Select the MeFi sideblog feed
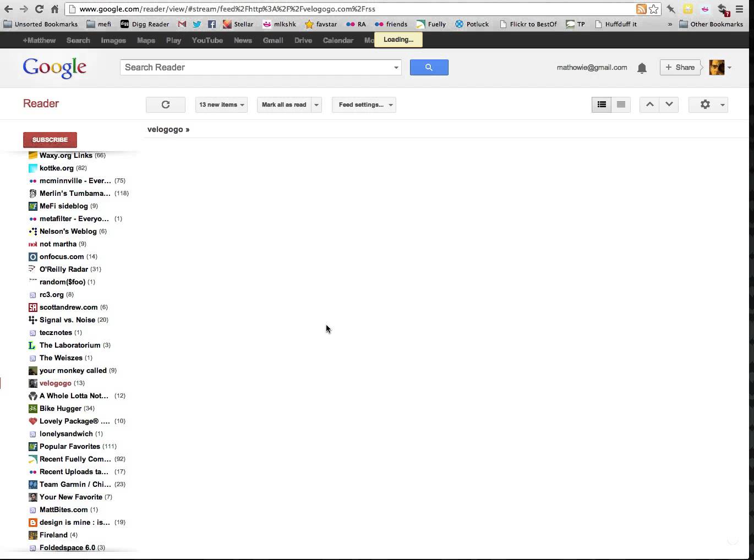 click(x=63, y=206)
